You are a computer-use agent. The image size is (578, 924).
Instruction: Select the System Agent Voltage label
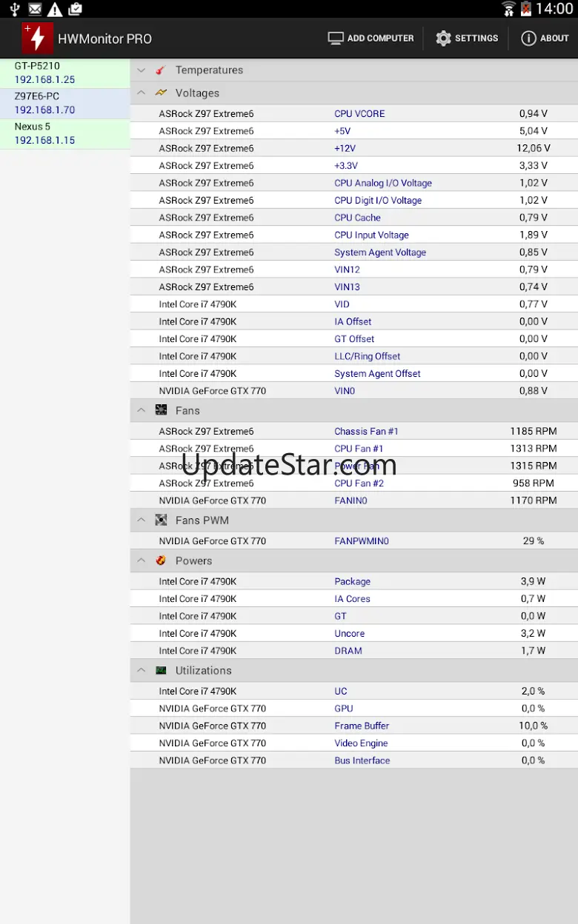pos(380,252)
